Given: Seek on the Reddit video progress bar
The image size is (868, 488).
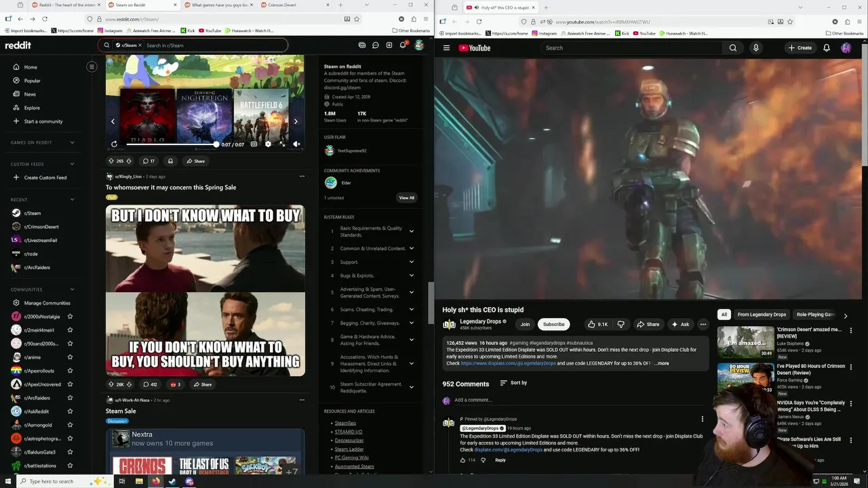Looking at the screenshot, I should coord(172,144).
